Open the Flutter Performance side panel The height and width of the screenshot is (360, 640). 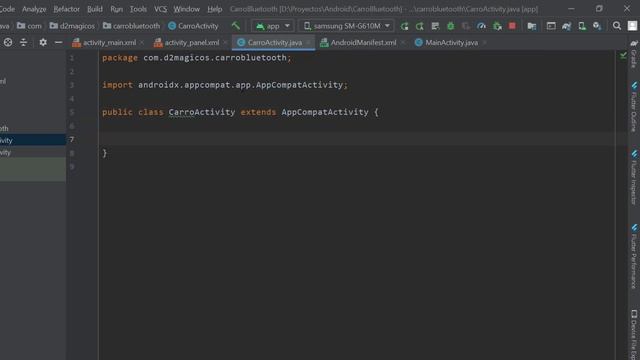click(x=634, y=256)
